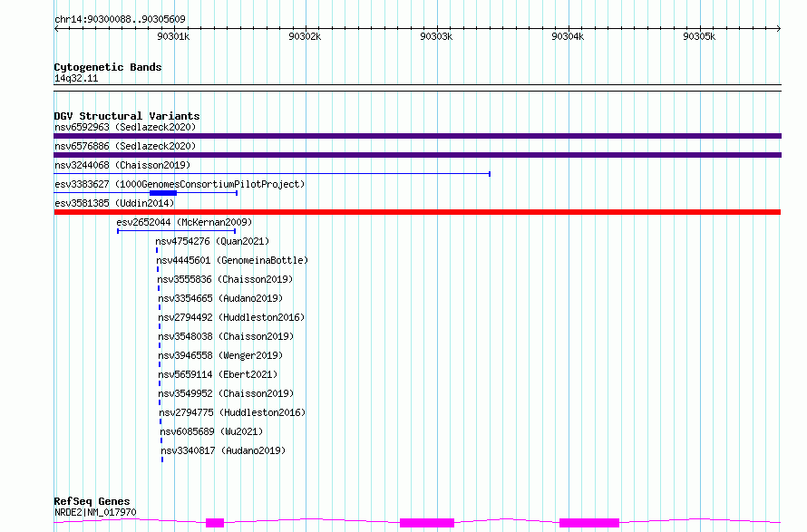The height and width of the screenshot is (532, 807).
Task: Click the middle magenta exon block of NRDE2
Action: click(x=427, y=523)
